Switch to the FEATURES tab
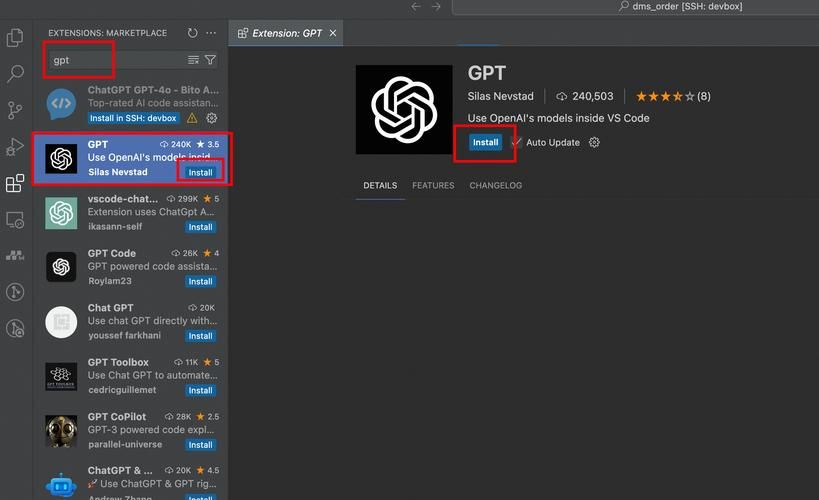The image size is (819, 500). coord(433,185)
